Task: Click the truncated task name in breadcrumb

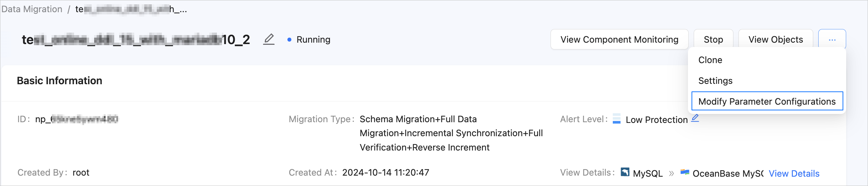Action: pos(131,9)
